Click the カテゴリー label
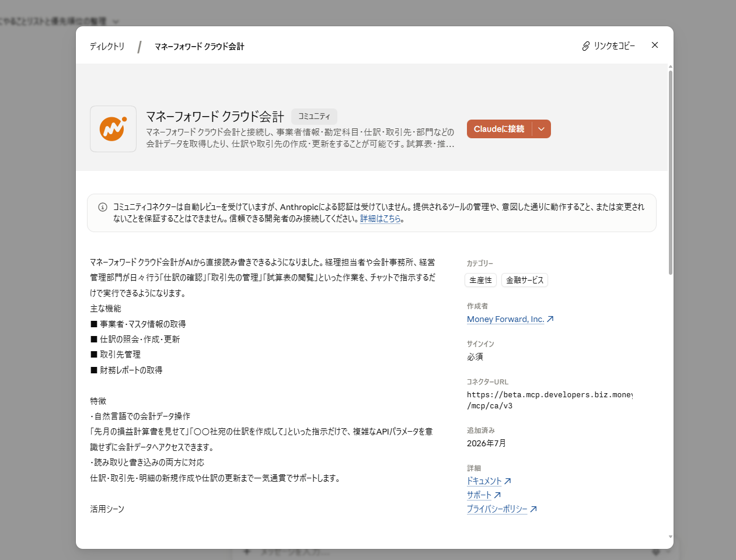Screen dimensions: 736x560 click(x=480, y=264)
